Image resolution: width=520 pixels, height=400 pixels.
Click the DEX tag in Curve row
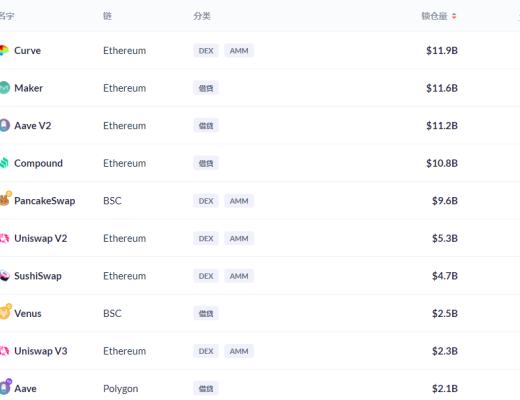pyautogui.click(x=206, y=51)
